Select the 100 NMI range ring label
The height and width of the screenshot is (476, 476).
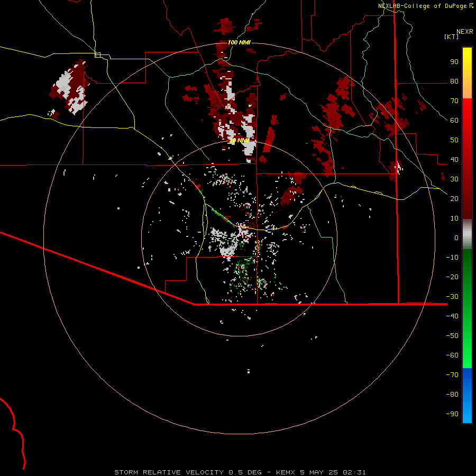tap(239, 42)
